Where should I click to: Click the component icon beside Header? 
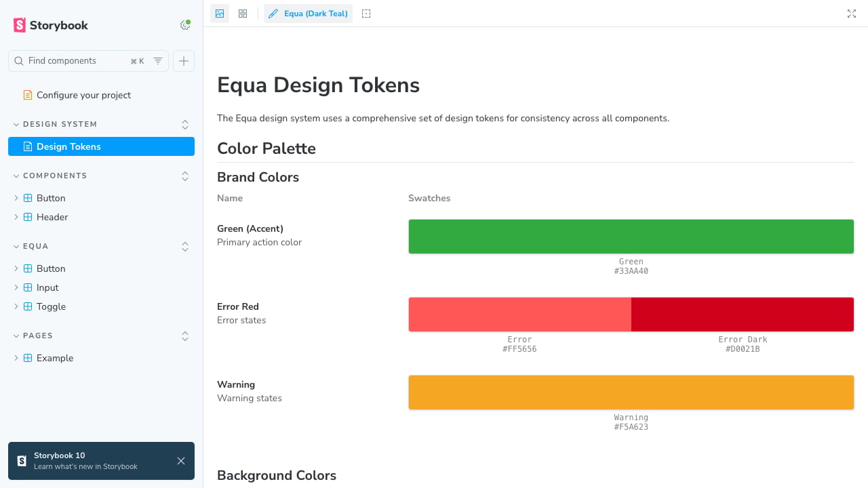tap(28, 217)
